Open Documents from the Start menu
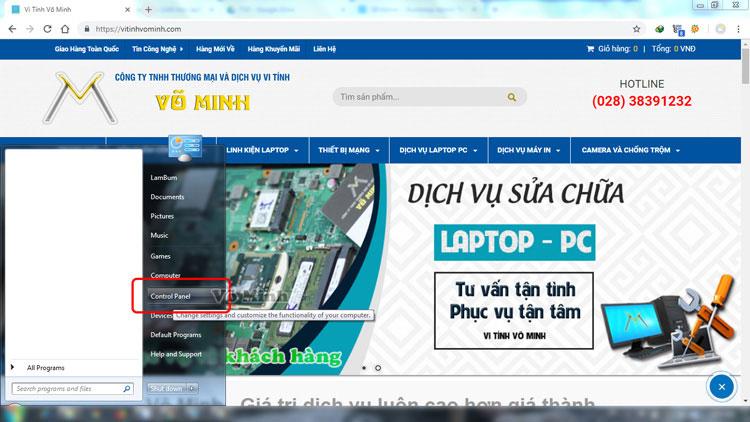 [x=167, y=197]
